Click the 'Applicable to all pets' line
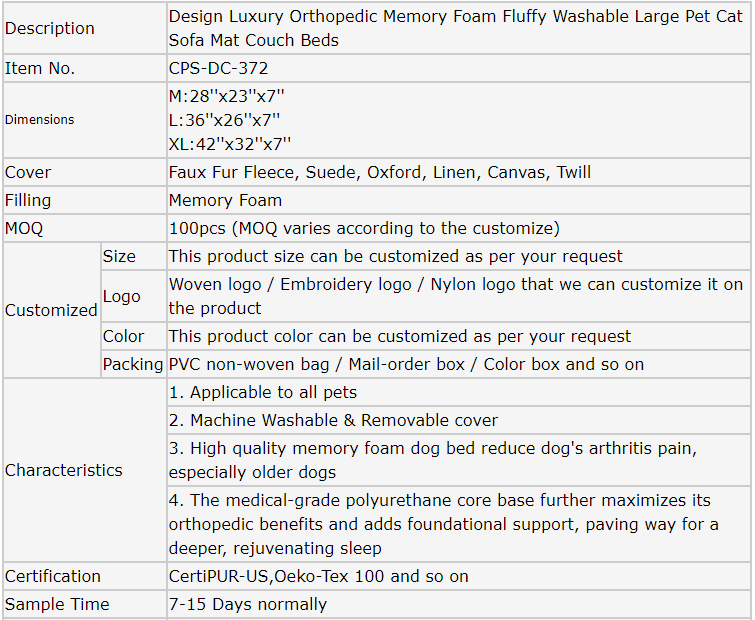755x620 pixels. click(x=263, y=392)
